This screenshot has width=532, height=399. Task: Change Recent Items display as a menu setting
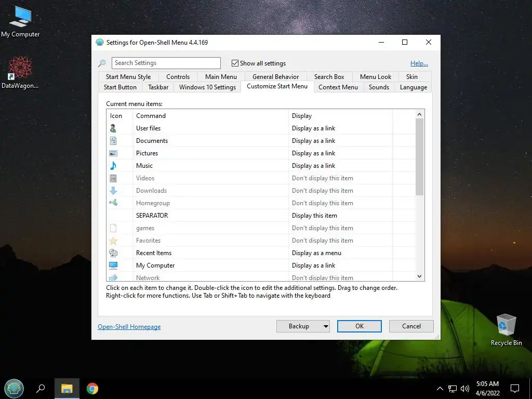tap(316, 253)
